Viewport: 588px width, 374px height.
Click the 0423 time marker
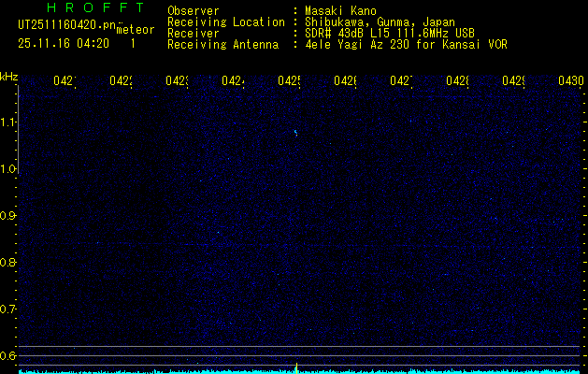click(x=177, y=81)
